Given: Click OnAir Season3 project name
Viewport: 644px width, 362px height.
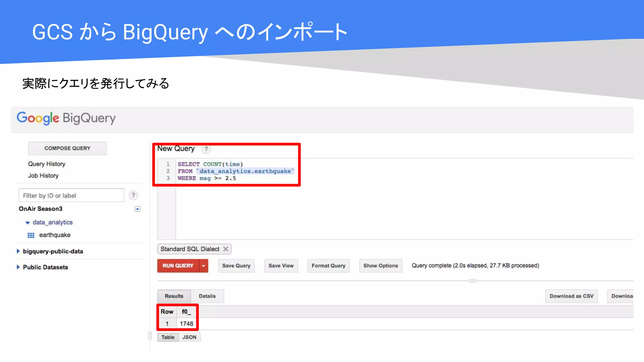Looking at the screenshot, I should tap(41, 209).
